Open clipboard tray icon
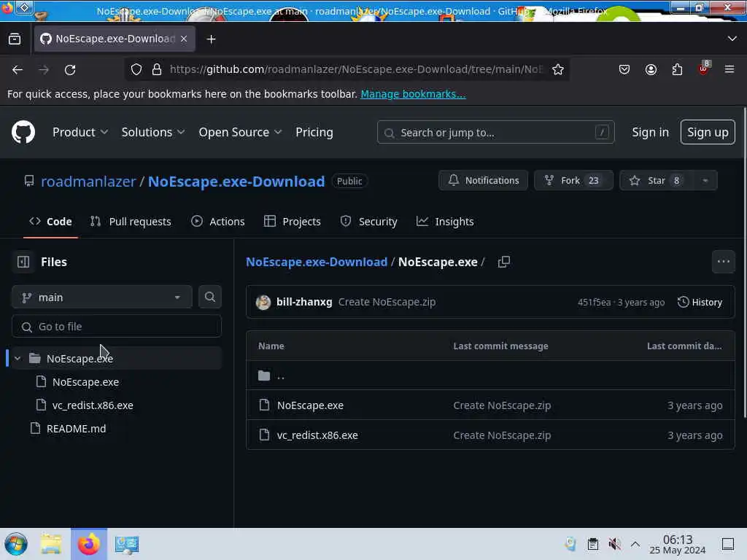Viewport: 747px width, 560px height. pos(592,544)
